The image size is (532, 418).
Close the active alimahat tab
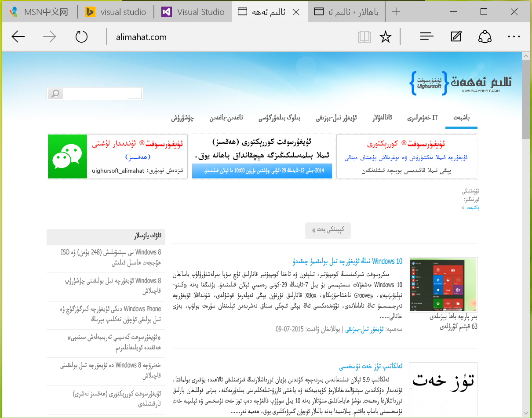pos(296,12)
